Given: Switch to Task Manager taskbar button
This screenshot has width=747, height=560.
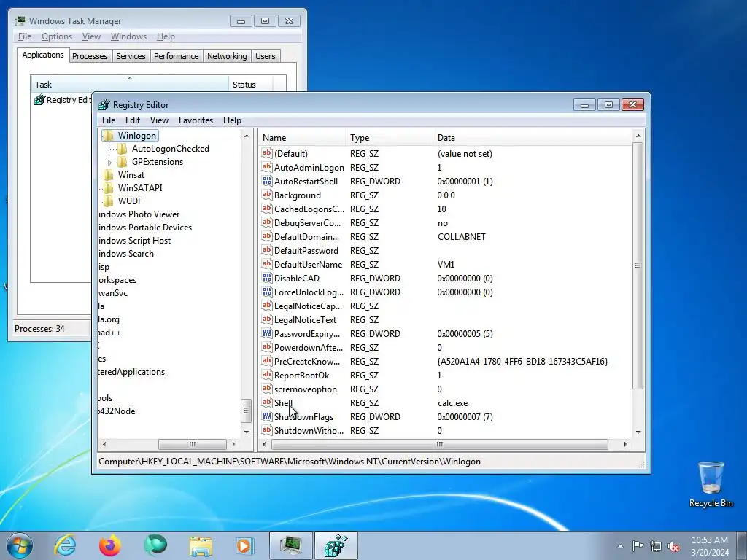Looking at the screenshot, I should click(290, 545).
